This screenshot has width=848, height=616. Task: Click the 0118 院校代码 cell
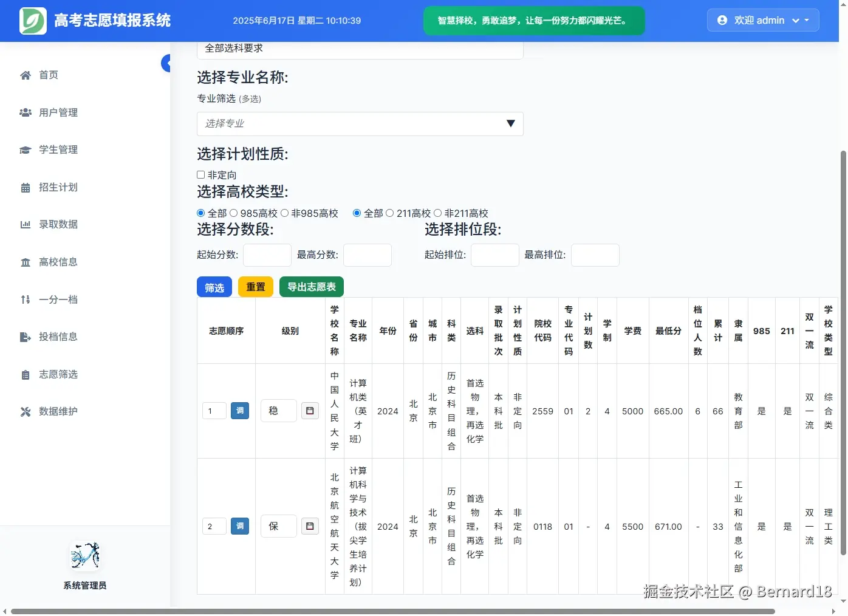[543, 527]
